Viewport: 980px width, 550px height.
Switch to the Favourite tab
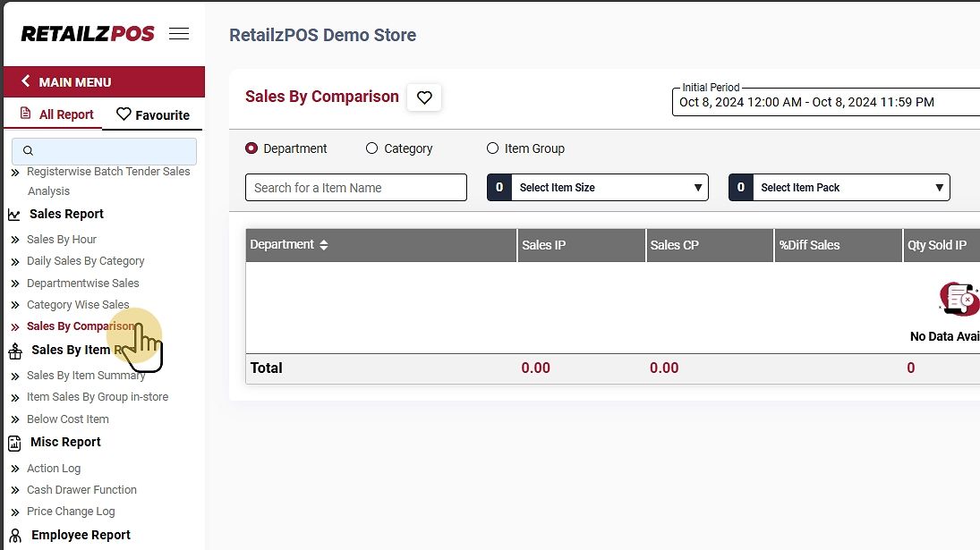(153, 114)
